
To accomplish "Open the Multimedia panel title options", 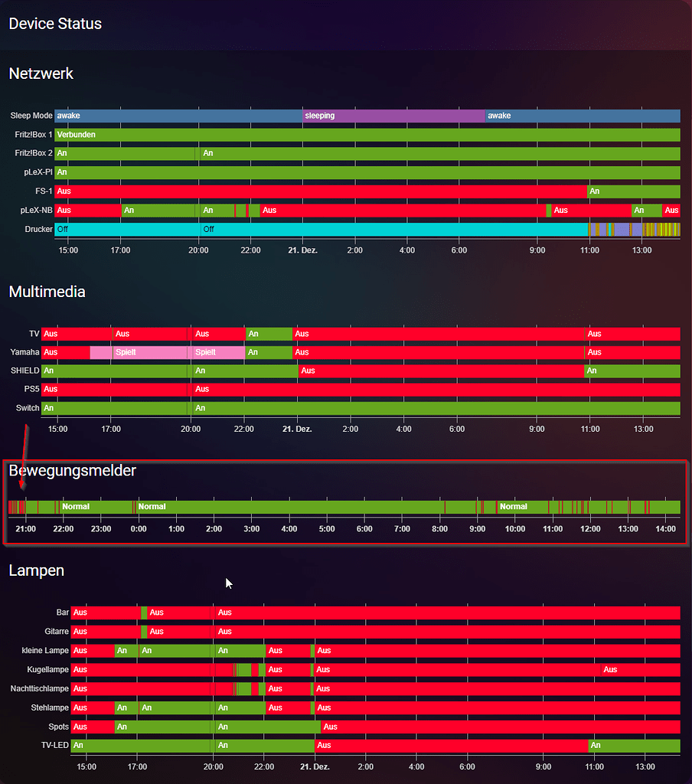I will (x=47, y=292).
